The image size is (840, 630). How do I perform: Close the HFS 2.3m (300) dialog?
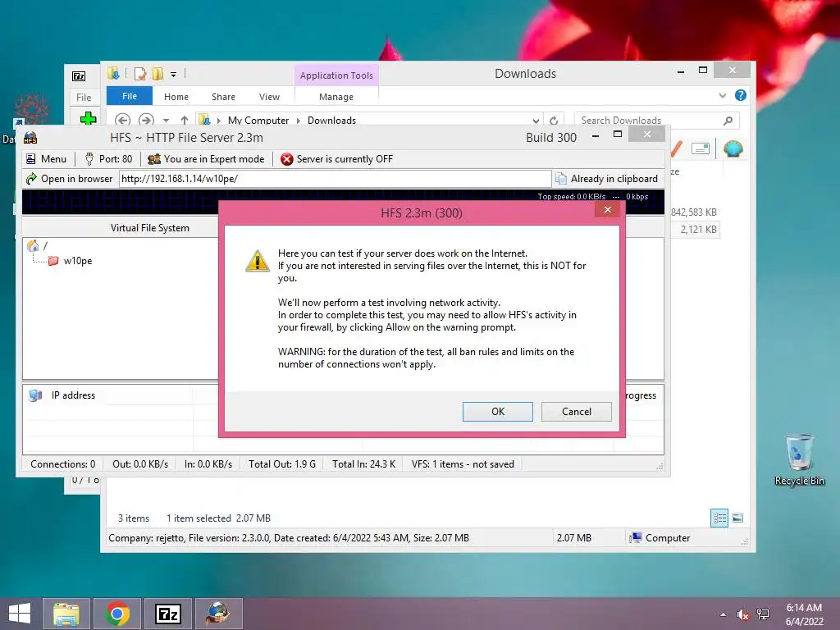608,209
